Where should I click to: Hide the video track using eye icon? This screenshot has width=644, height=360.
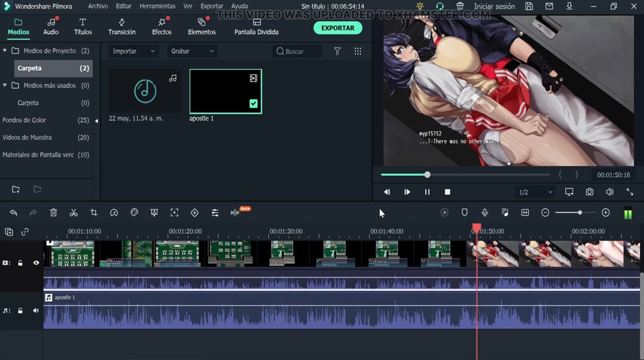pos(36,263)
